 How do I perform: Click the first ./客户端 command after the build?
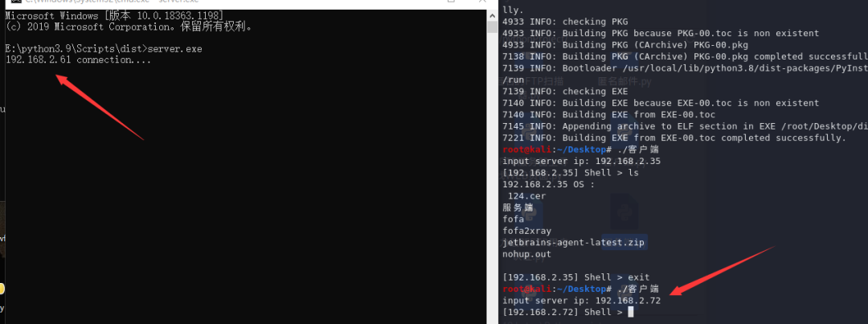(x=638, y=150)
